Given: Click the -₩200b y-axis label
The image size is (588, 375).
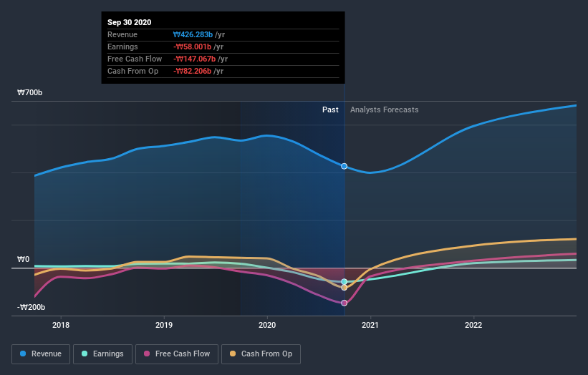Looking at the screenshot, I should (31, 307).
